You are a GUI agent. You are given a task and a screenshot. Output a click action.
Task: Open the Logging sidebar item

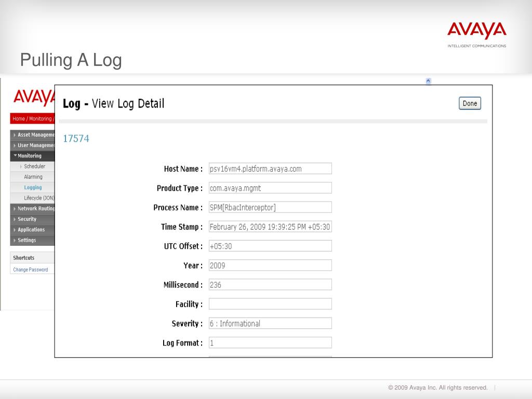tap(33, 187)
